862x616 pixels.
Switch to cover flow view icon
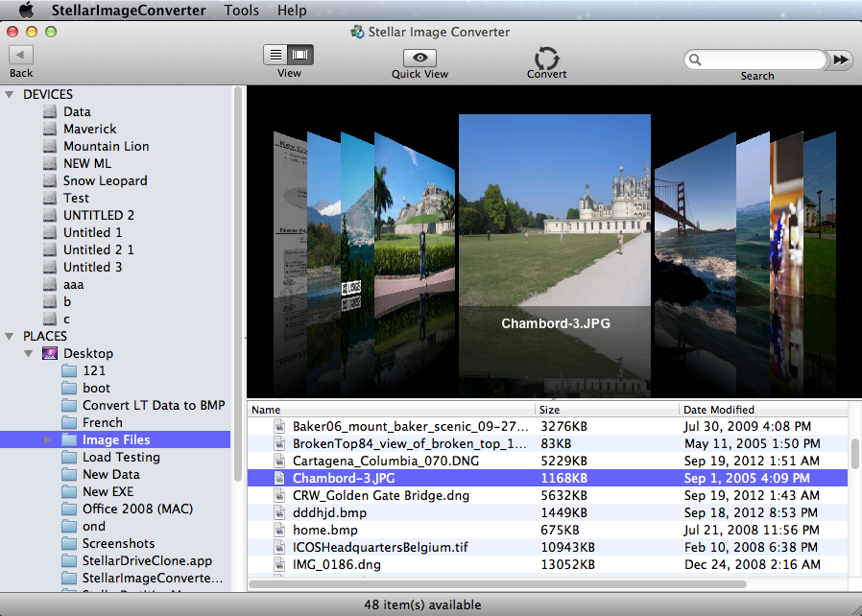300,55
